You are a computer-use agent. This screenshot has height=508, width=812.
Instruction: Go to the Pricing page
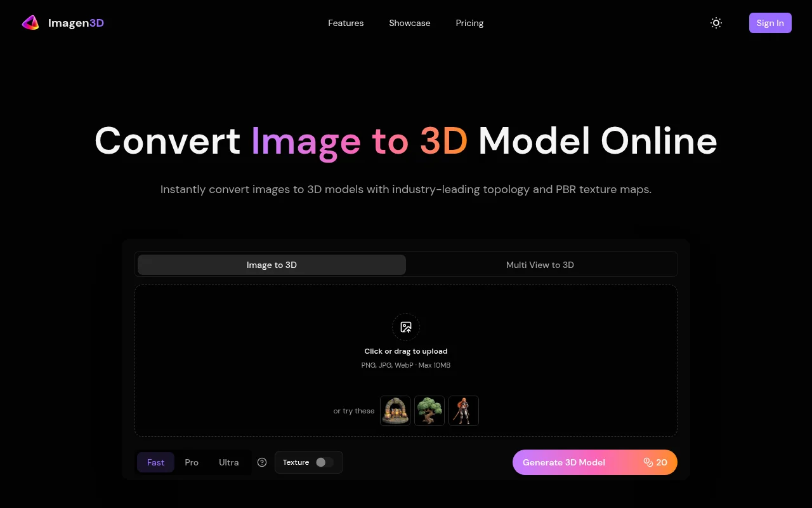pyautogui.click(x=469, y=23)
